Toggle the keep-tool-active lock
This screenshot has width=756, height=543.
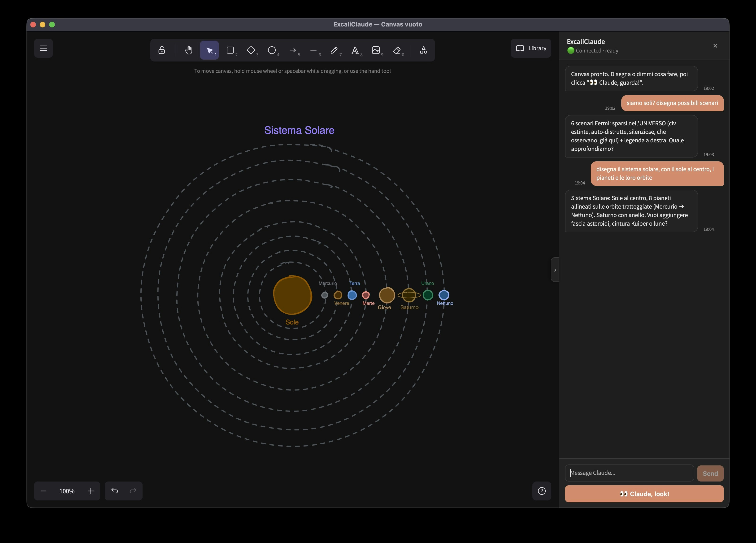click(162, 50)
